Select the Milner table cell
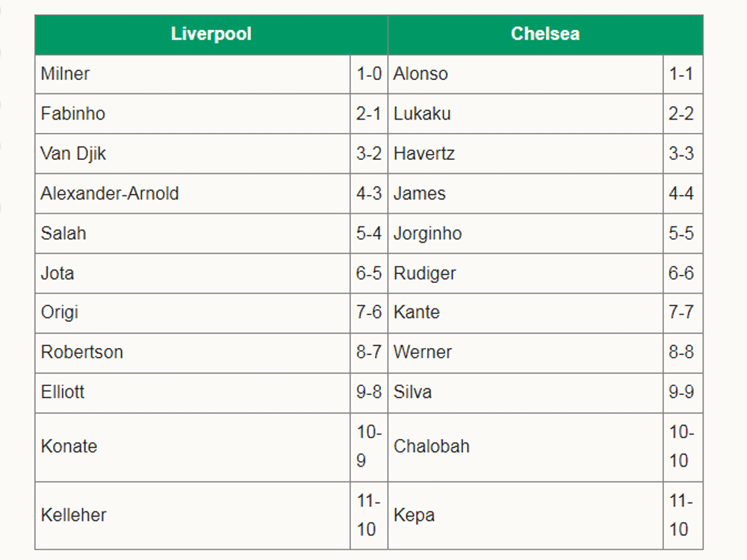This screenshot has height=560, width=747. pos(193,74)
